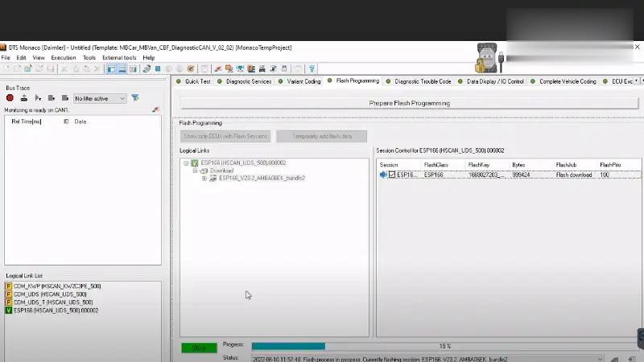Click the blue question mark help icon
Screen dimensions: 644x362
[312, 68]
